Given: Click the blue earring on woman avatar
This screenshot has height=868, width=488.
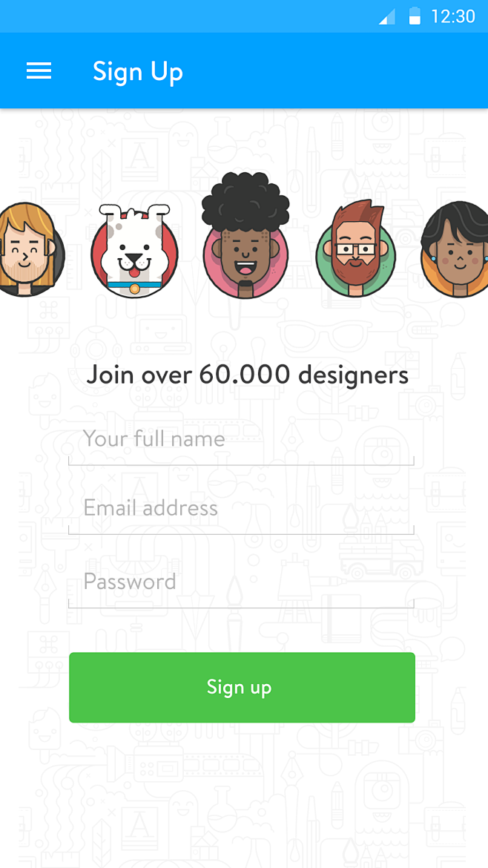Looking at the screenshot, I should [x=433, y=258].
